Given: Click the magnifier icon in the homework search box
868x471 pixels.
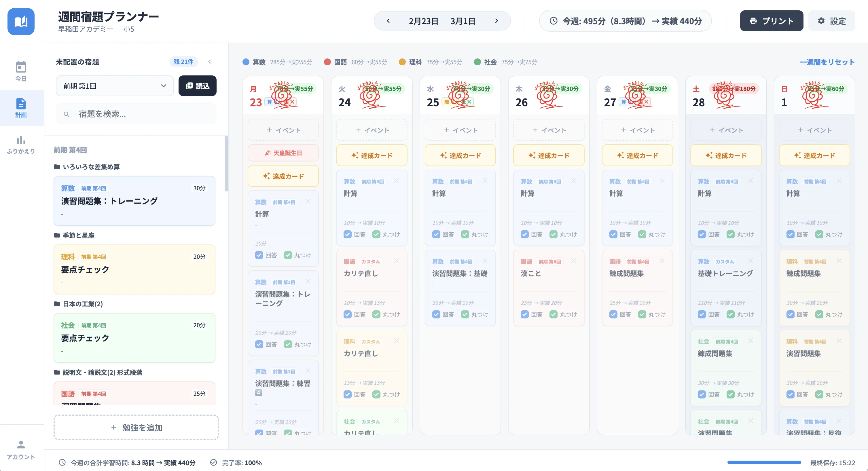Looking at the screenshot, I should 67,114.
